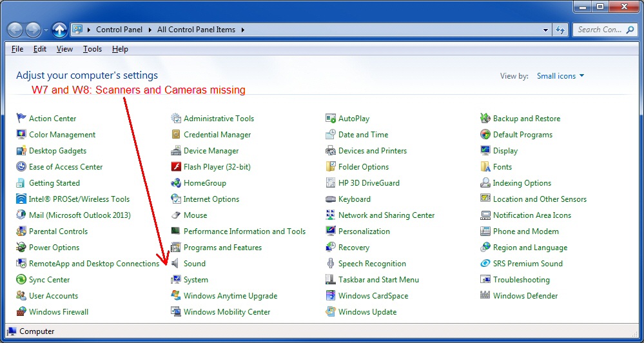This screenshot has height=343, width=644.
Task: Click the Parental Controls icon
Action: click(x=21, y=231)
